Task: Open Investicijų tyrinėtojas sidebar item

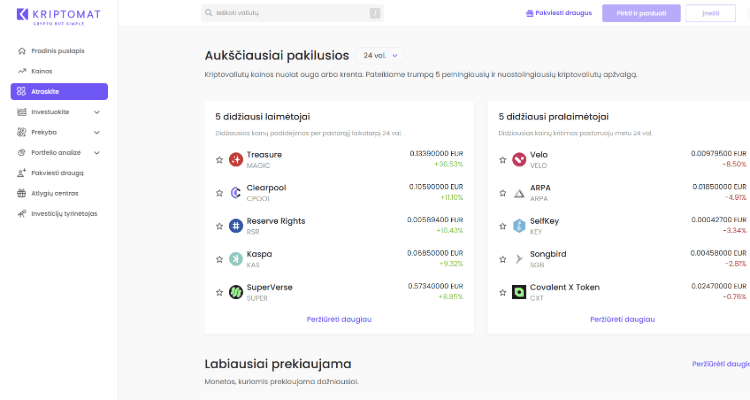Action: pyautogui.click(x=59, y=213)
